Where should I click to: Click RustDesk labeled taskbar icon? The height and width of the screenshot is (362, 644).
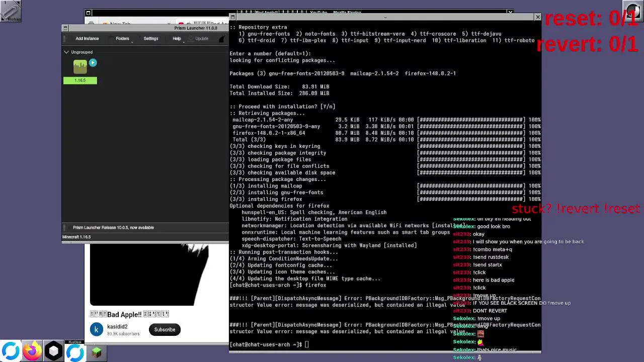point(75,351)
